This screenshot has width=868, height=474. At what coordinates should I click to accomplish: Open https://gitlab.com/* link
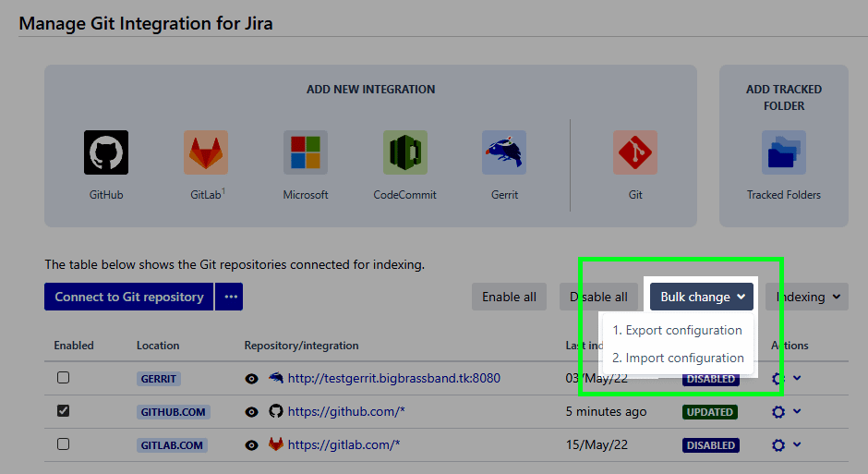344,444
